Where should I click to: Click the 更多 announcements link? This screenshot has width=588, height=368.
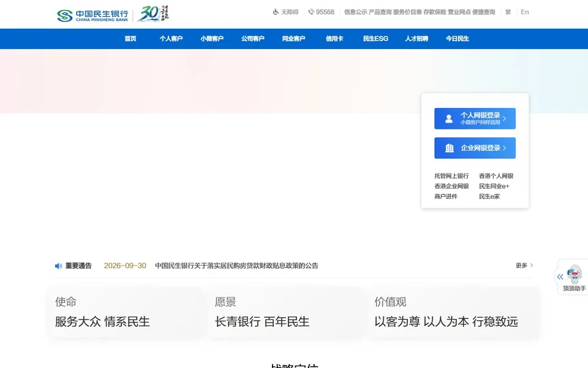pyautogui.click(x=521, y=266)
